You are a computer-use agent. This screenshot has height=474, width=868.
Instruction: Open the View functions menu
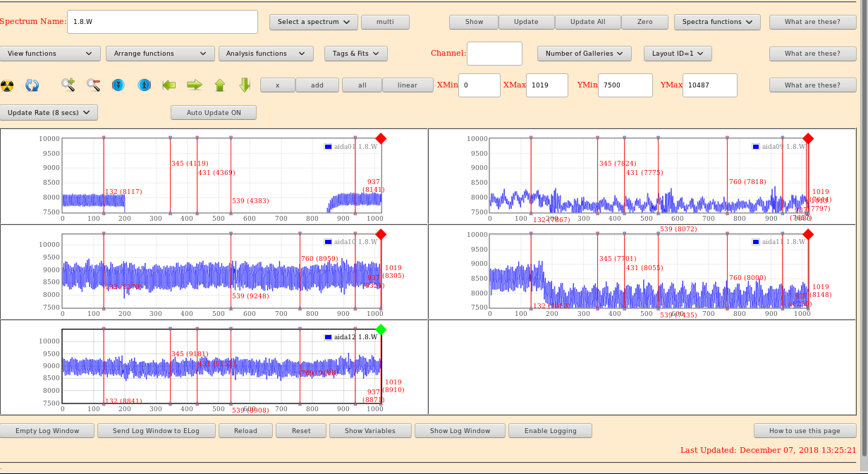point(49,54)
